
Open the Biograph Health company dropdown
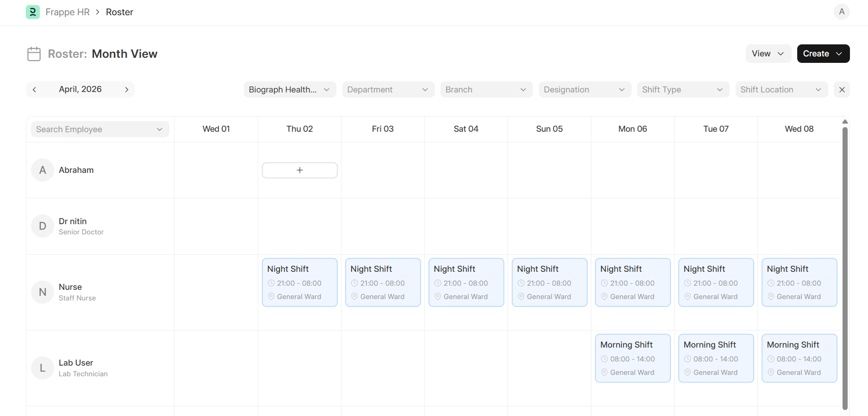(289, 90)
